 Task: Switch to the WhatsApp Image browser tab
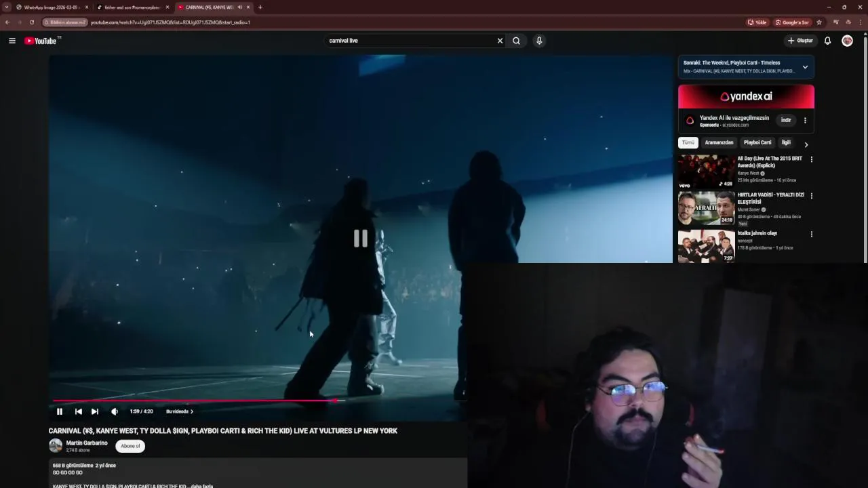point(52,7)
